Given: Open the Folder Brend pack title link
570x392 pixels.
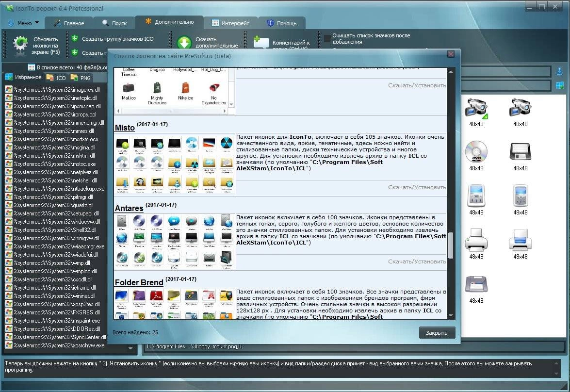Looking at the screenshot, I should [139, 282].
